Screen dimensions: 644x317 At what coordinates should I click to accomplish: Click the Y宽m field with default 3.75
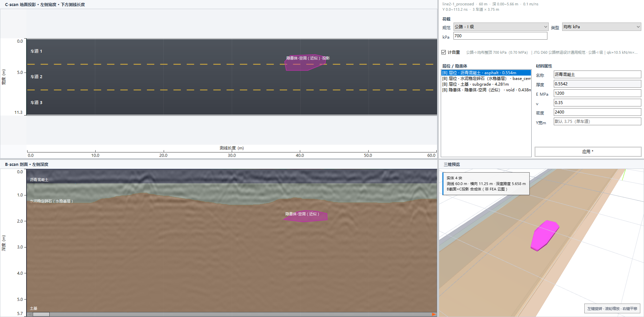pos(597,122)
